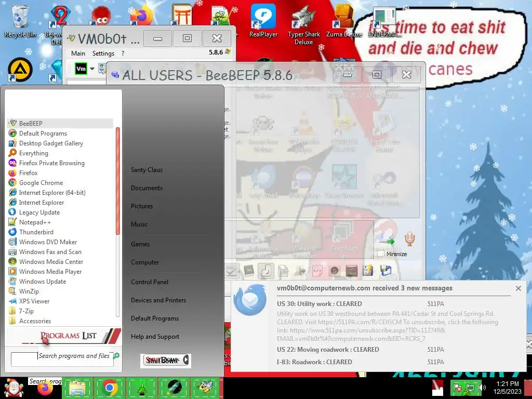Image resolution: width=532 pixels, height=399 pixels.
Task: Close the Thunderbird new messages notification
Action: pyautogui.click(x=518, y=288)
